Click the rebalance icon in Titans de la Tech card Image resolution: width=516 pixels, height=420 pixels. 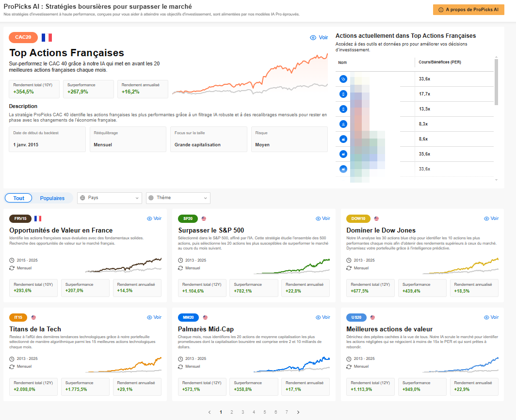coord(12,367)
